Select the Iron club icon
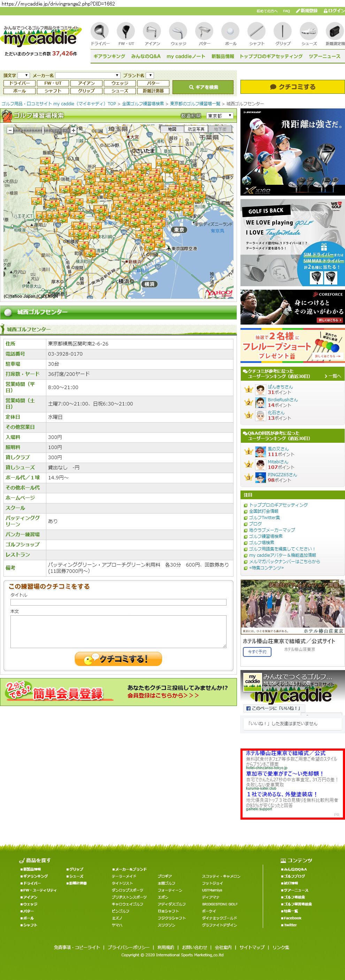Screen dimensions: 345x980 (152, 31)
